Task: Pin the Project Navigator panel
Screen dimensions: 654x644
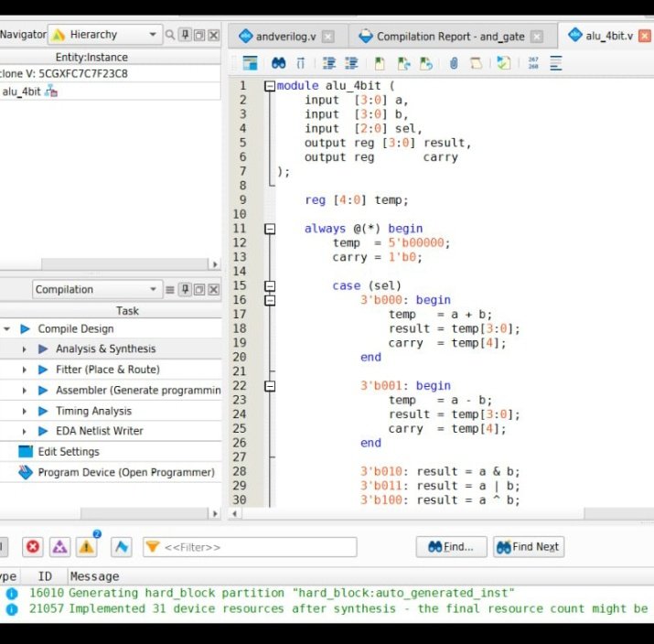Action: pyautogui.click(x=185, y=35)
